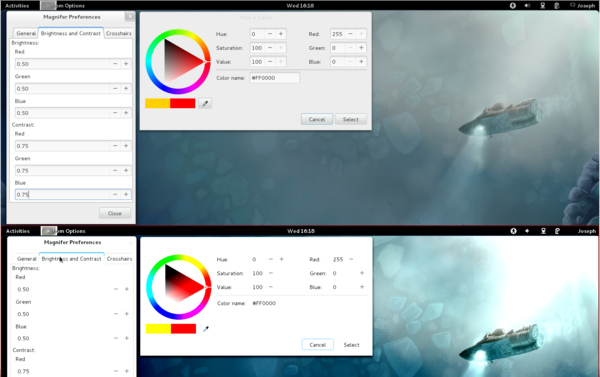Open the Activities overview
Screen dimensions: 600x377
click(17, 6)
